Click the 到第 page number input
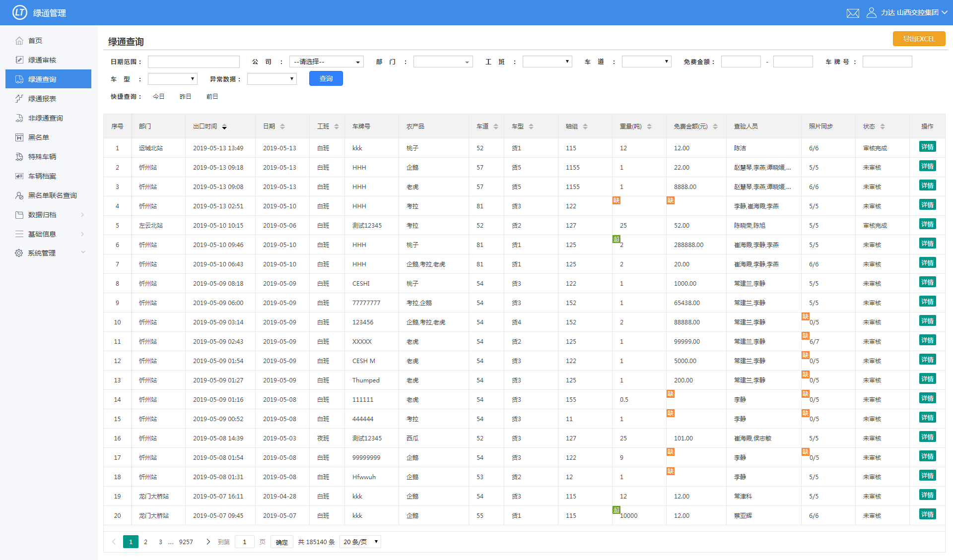The image size is (953, 560). coord(244,542)
